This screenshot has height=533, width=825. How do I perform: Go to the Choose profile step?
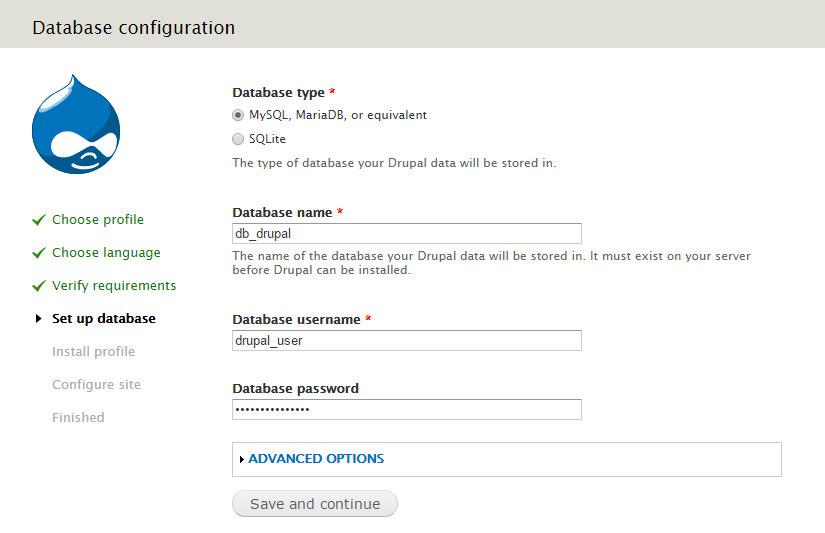tap(98, 220)
